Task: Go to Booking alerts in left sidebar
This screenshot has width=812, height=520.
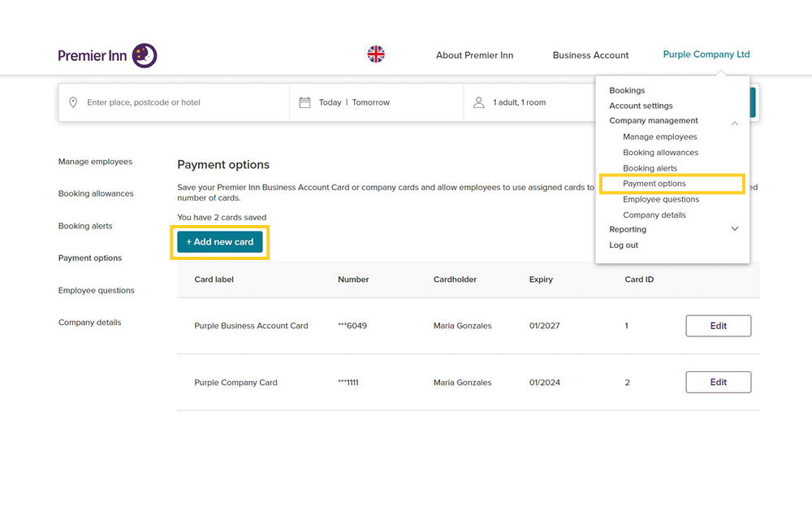Action: pyautogui.click(x=85, y=226)
